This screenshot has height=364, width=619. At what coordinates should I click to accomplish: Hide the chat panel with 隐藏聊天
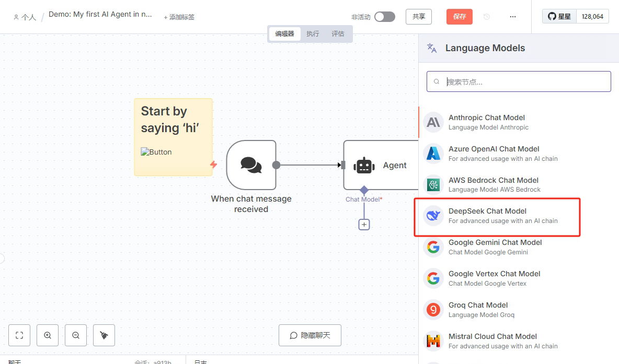click(x=310, y=335)
